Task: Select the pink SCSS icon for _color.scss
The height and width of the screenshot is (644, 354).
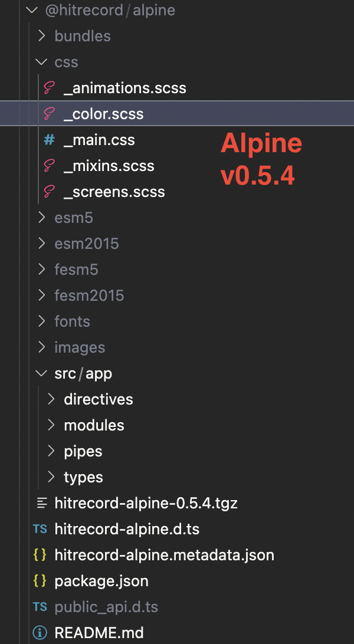Action: click(48, 114)
